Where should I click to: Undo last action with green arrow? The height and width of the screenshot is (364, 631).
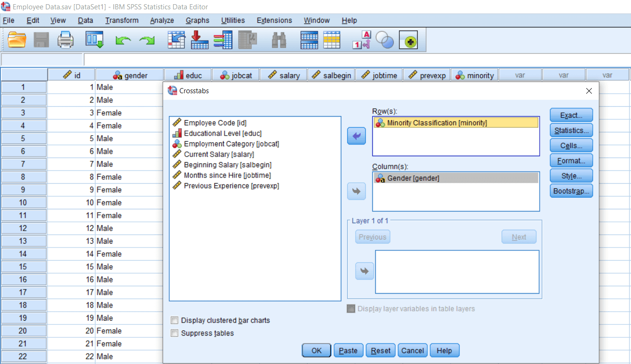[x=123, y=41]
